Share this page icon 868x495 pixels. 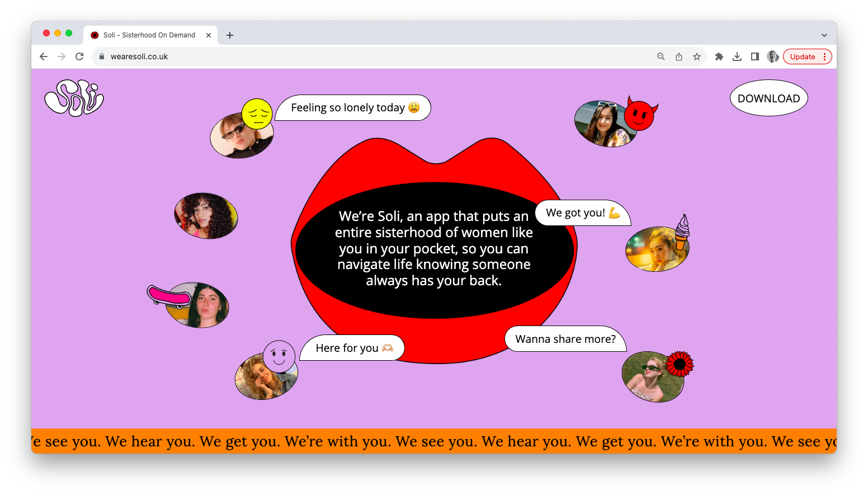[x=679, y=56]
